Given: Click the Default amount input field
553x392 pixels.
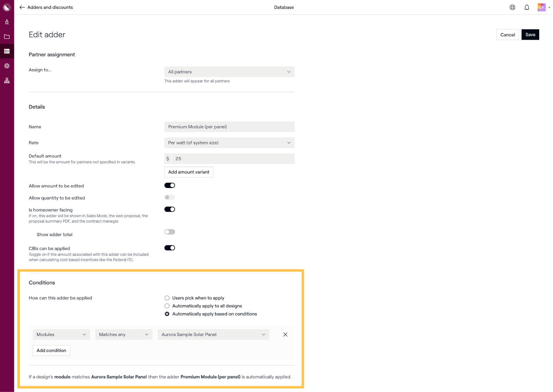Looking at the screenshot, I should pyautogui.click(x=233, y=159).
